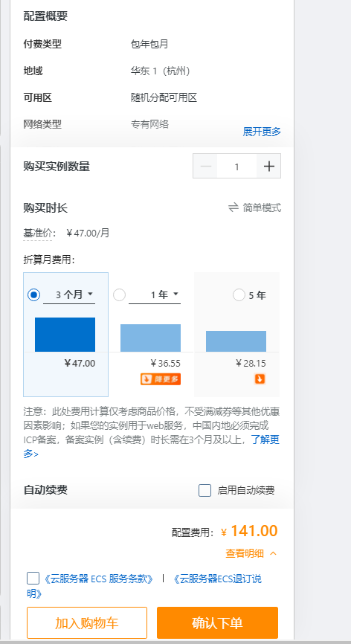Click the minus icon to decrease instance quantity

(206, 167)
